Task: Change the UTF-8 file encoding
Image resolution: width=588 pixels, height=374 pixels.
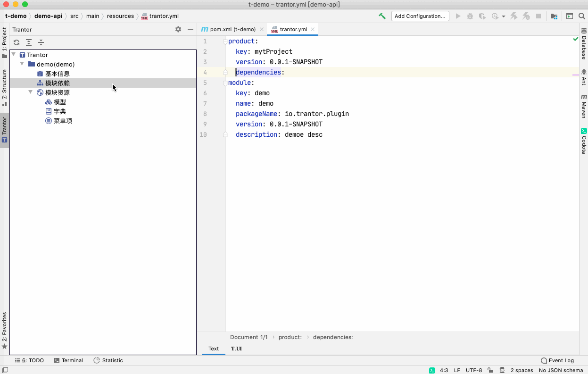Action: 474,370
